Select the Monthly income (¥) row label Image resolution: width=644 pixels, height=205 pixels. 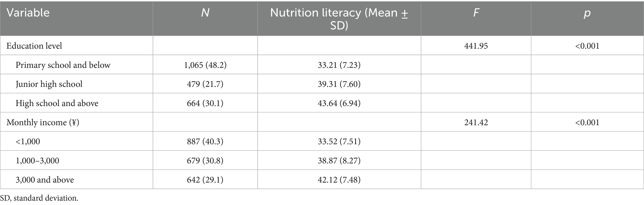[43, 122]
